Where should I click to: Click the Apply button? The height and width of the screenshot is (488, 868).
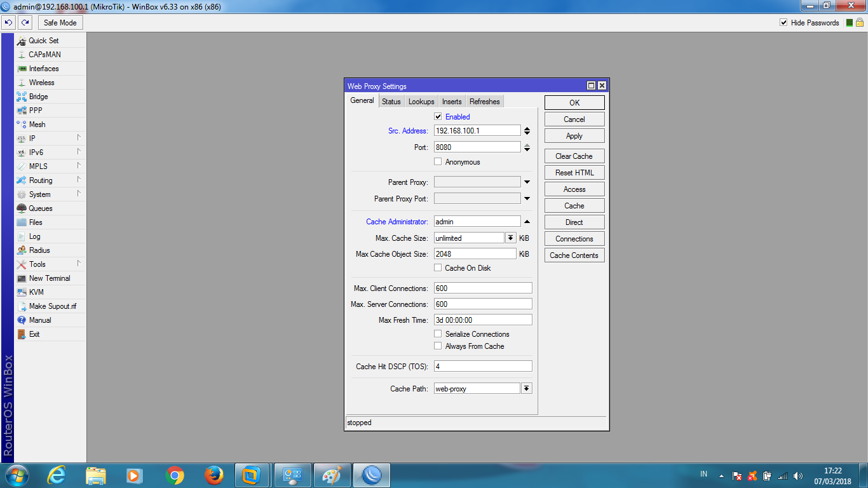[574, 136]
